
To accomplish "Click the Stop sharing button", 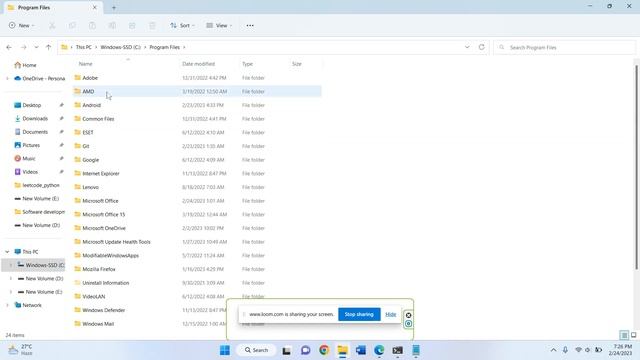I will click(x=359, y=314).
